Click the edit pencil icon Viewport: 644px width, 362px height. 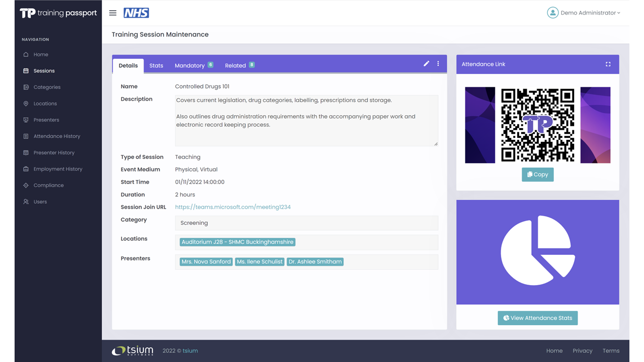tap(426, 64)
